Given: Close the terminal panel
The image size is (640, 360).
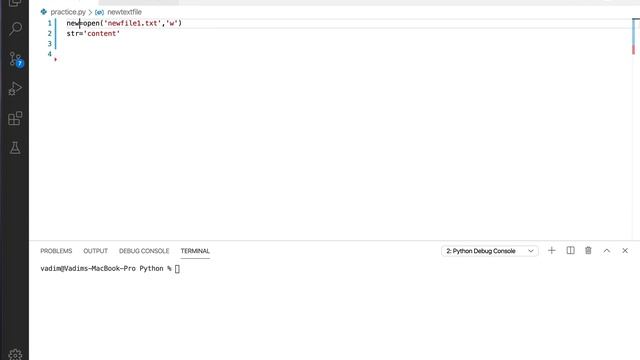Looking at the screenshot, I should point(625,251).
